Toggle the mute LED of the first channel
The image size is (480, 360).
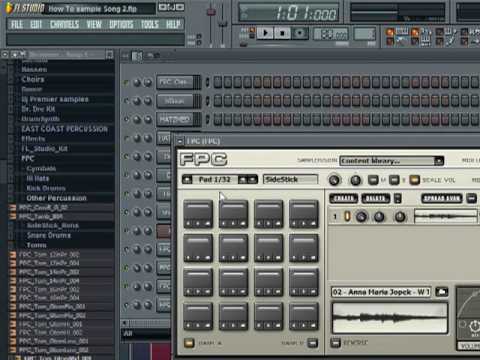(x=126, y=82)
